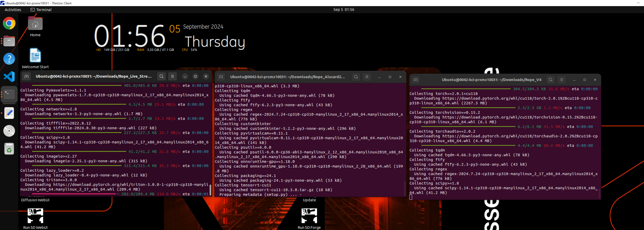Open the Files manager in the dock
This screenshot has height=230, width=644.
click(9, 41)
